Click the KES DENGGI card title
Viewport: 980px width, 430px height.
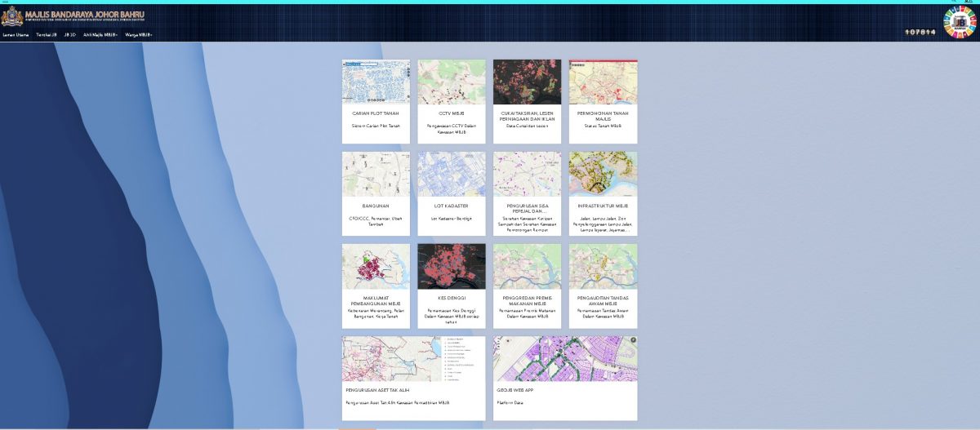click(452, 298)
